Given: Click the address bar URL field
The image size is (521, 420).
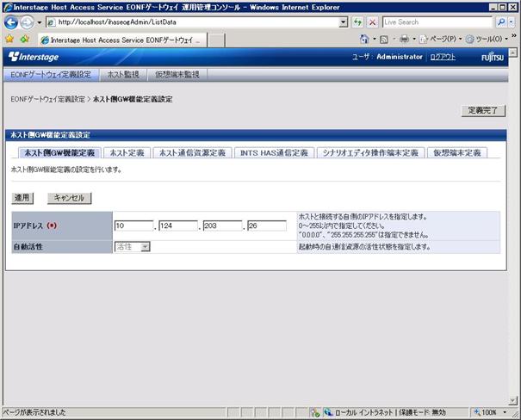Looking at the screenshot, I should tap(198, 22).
